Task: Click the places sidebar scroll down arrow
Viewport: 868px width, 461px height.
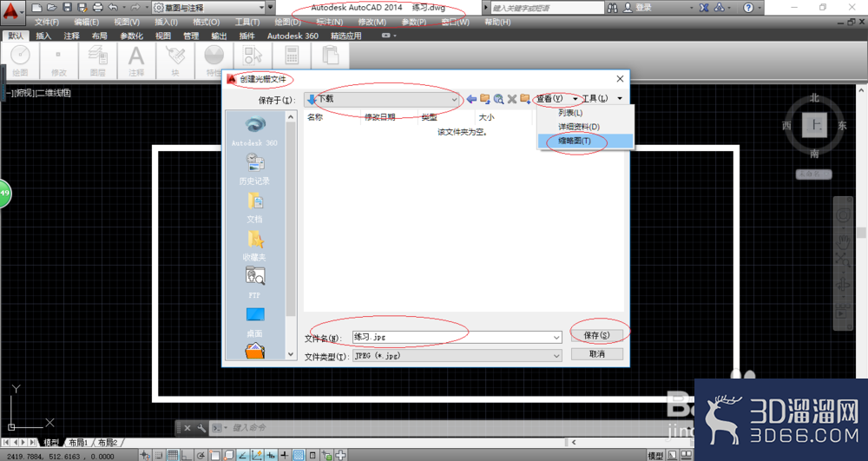Action: coord(291,354)
